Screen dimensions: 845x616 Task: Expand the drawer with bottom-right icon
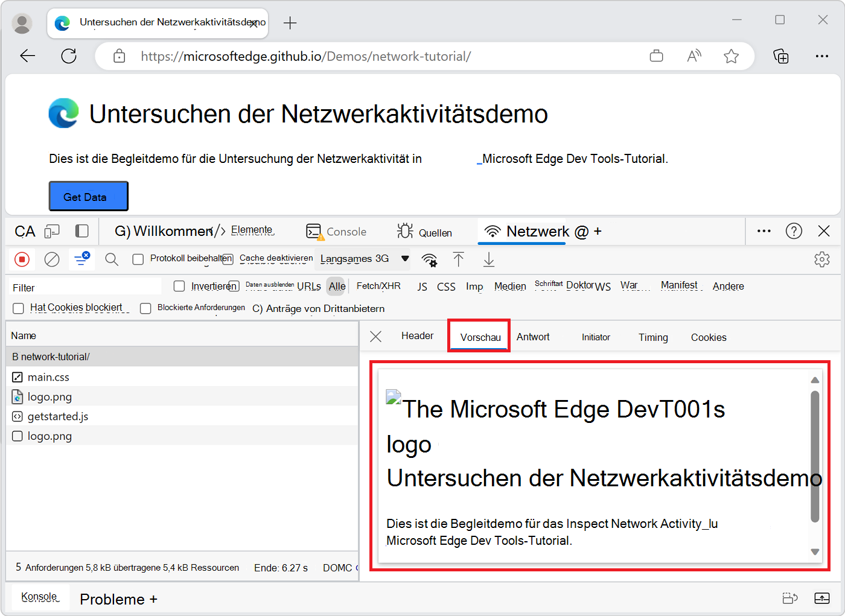coord(822,598)
